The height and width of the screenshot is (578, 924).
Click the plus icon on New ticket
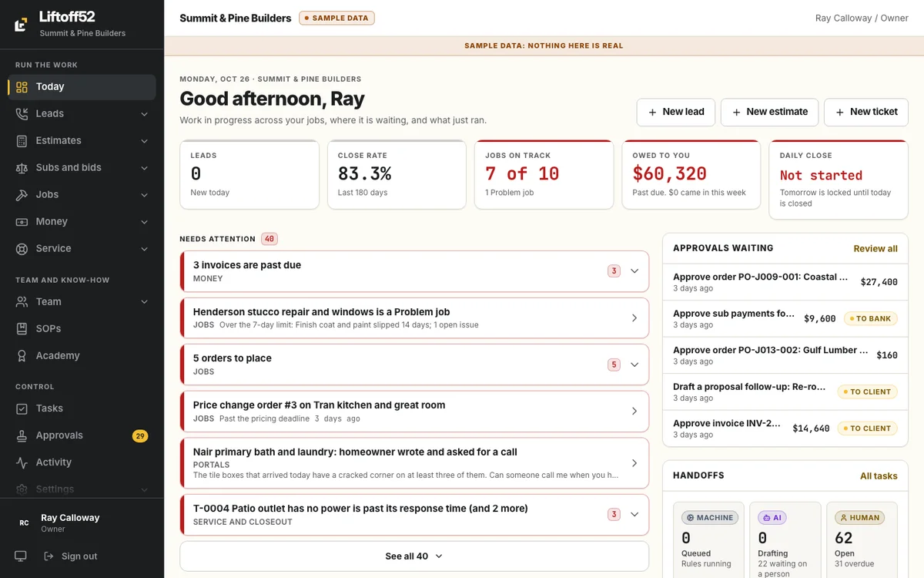[840, 113]
